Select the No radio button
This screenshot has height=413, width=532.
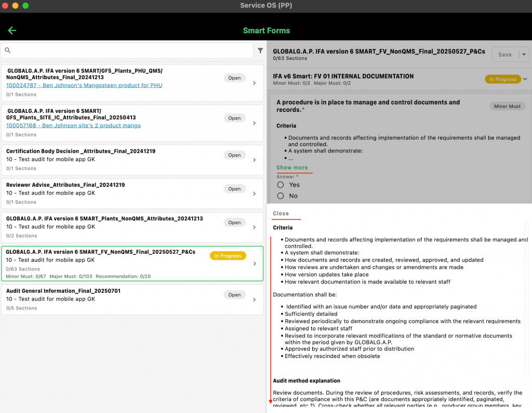281,196
